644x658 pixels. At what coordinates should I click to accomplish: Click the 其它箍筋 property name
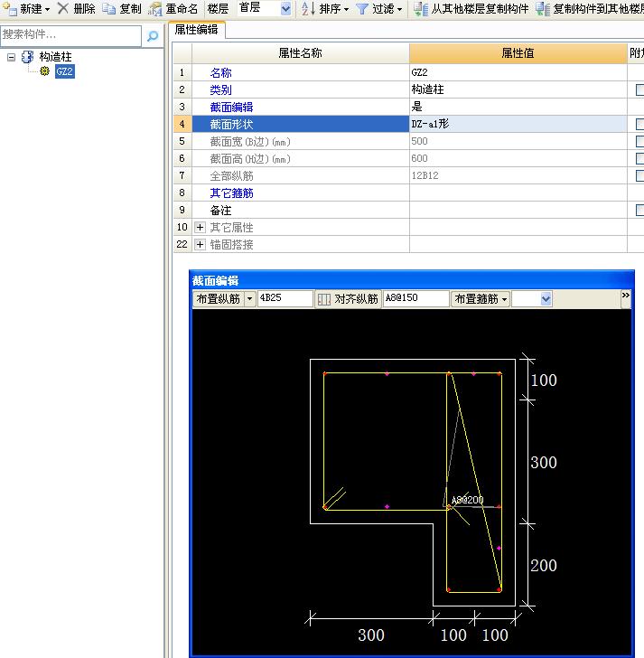point(231,193)
